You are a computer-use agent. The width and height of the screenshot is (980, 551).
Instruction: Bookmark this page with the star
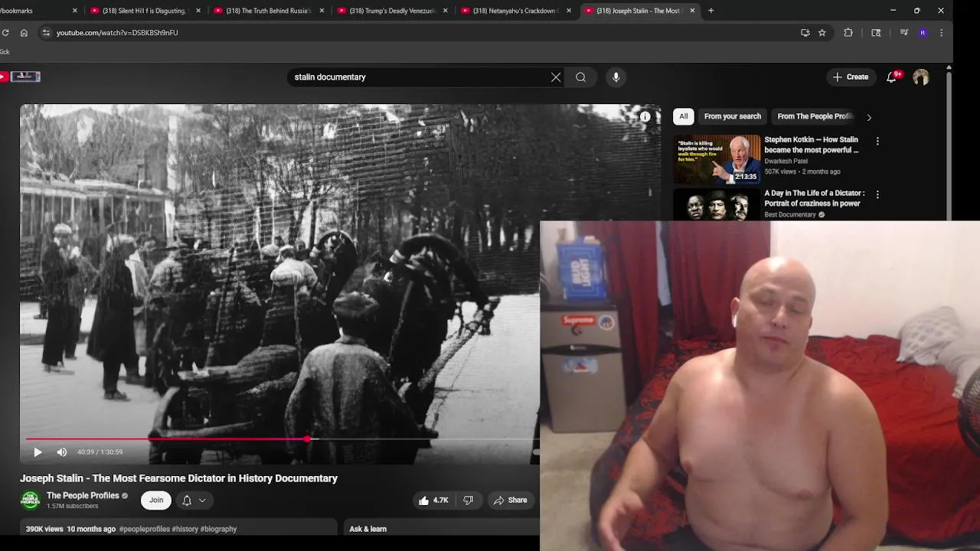click(822, 33)
